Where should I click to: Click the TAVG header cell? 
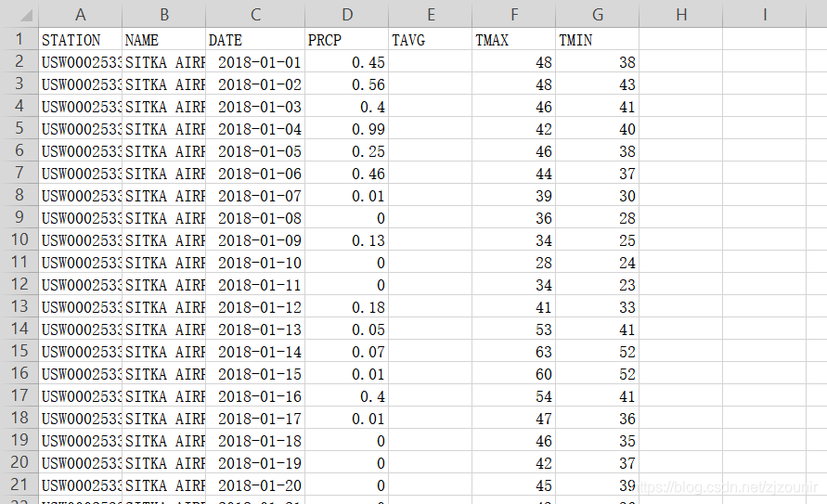[x=431, y=40]
